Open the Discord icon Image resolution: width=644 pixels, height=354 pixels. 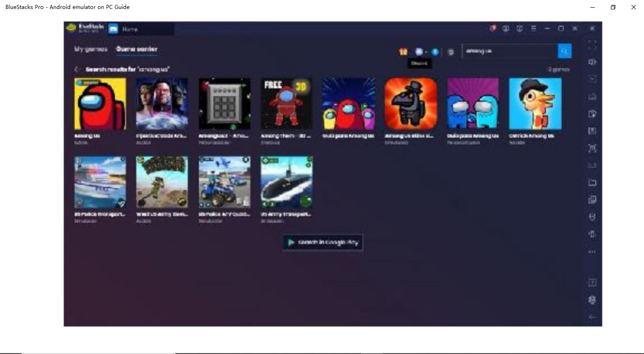pyautogui.click(x=419, y=52)
